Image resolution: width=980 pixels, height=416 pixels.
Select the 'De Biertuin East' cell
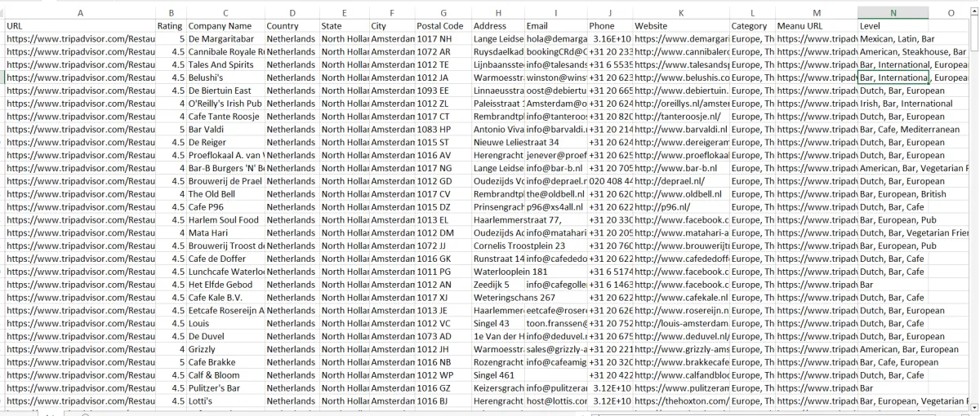[x=225, y=91]
